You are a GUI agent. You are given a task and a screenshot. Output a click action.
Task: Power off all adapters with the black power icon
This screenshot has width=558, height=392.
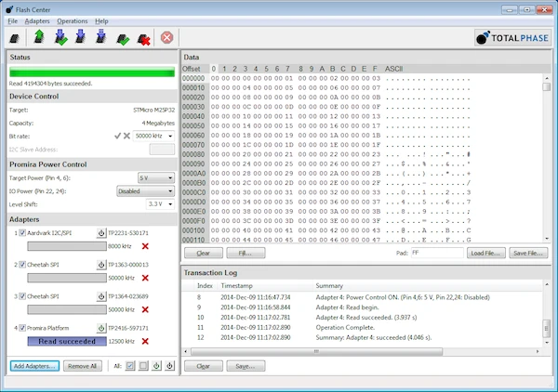pos(170,366)
